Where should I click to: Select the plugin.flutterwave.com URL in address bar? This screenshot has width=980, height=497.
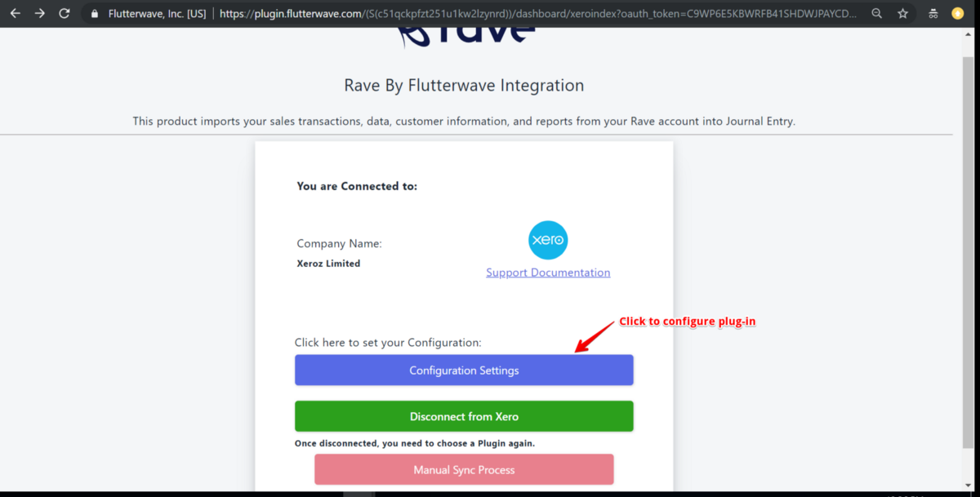coord(539,14)
